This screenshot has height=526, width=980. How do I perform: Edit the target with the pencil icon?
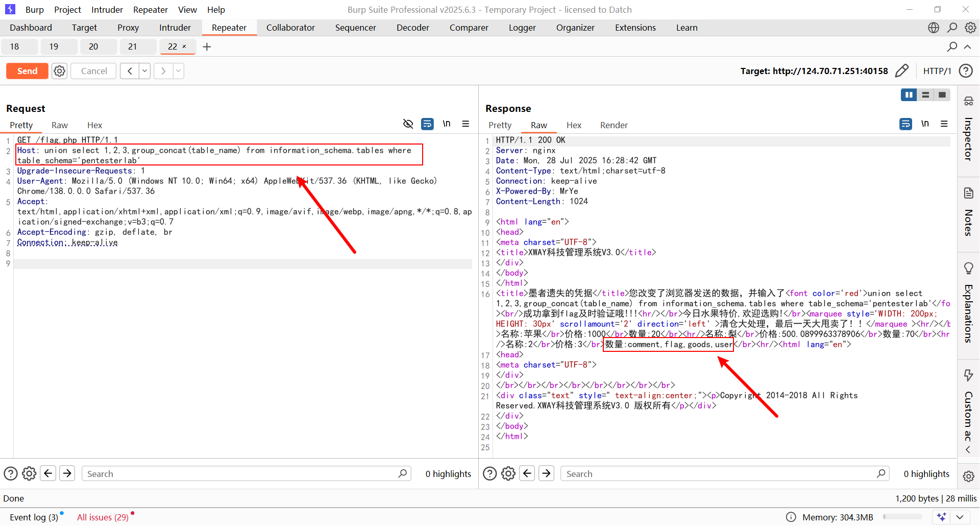(902, 70)
